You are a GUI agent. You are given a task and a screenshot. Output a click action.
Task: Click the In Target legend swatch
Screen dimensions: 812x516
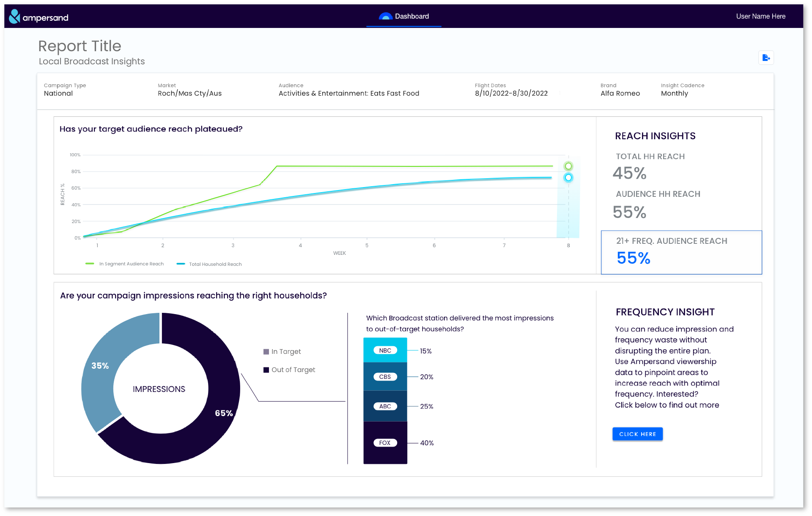pyautogui.click(x=266, y=352)
